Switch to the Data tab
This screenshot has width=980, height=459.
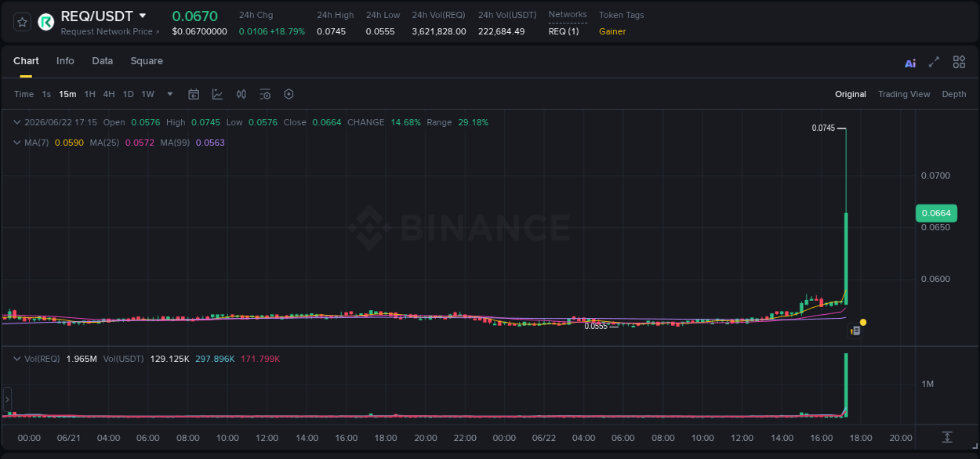[x=103, y=61]
